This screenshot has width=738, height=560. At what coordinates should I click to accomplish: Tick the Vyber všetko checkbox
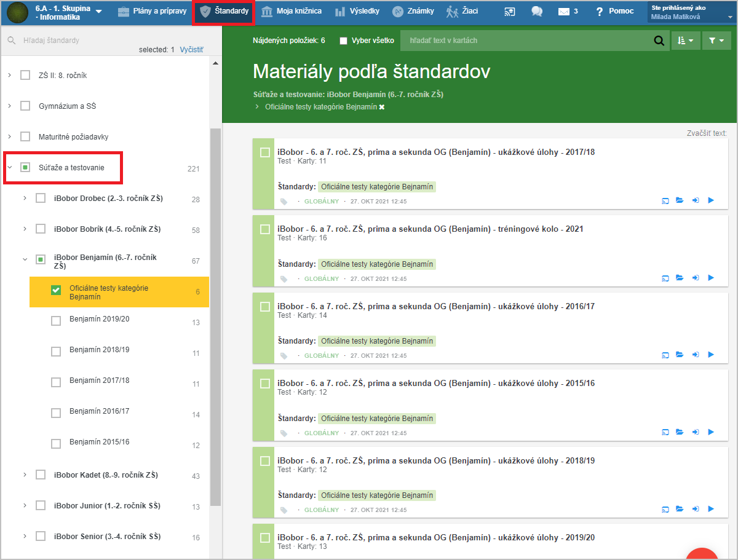click(x=344, y=41)
